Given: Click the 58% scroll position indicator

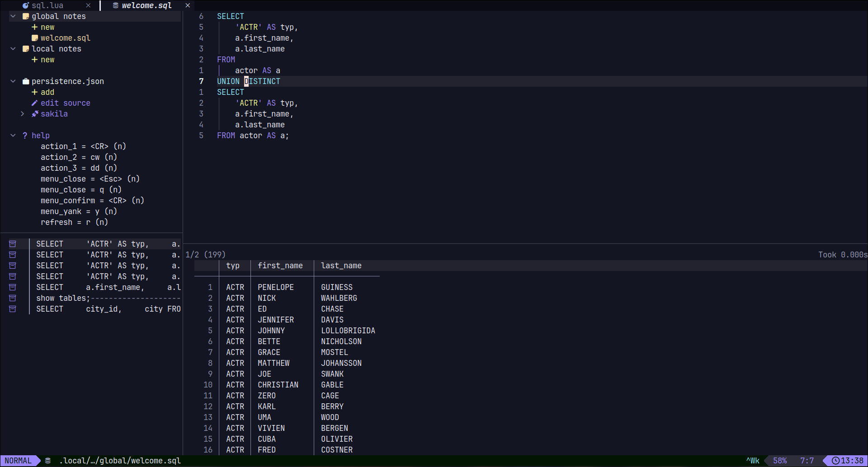Looking at the screenshot, I should [779, 461].
